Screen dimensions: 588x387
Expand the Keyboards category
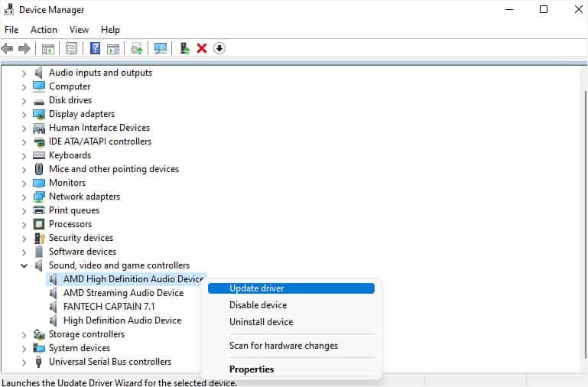[x=24, y=156]
